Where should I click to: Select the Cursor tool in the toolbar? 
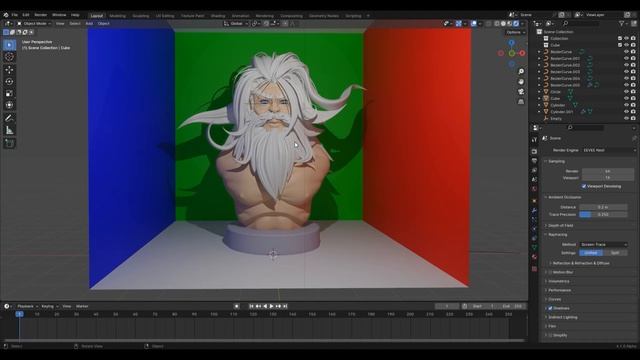pos(9,57)
